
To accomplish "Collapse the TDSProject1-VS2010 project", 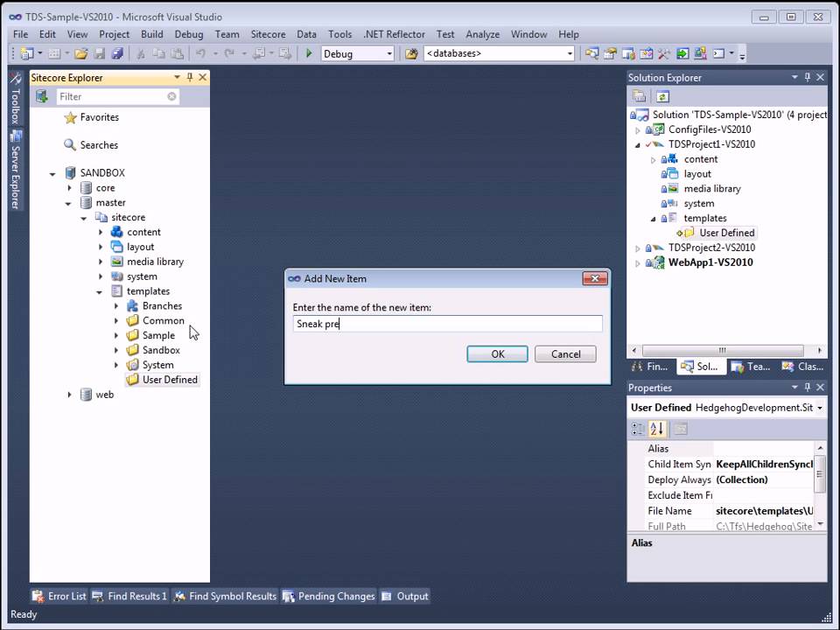I will pyautogui.click(x=638, y=145).
